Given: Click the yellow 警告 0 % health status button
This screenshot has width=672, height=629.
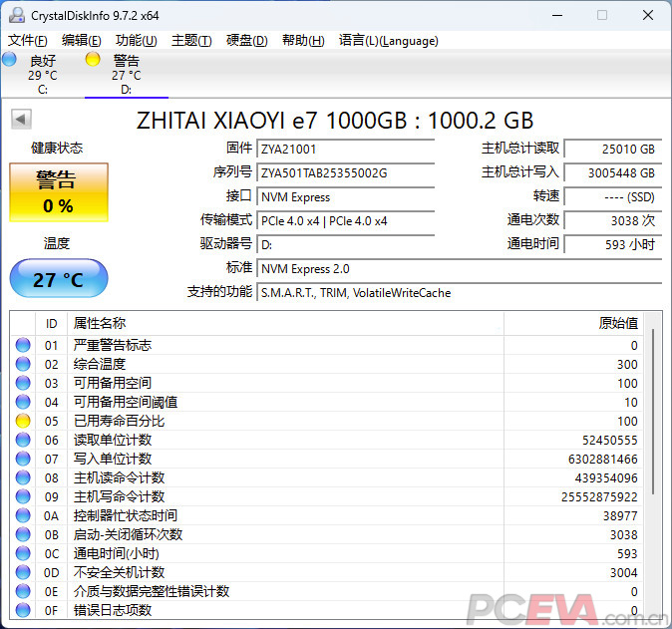Looking at the screenshot, I should [x=57, y=192].
